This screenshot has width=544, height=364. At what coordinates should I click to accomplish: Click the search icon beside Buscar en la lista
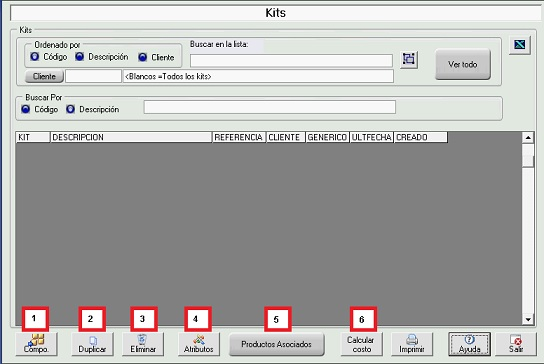click(x=409, y=59)
